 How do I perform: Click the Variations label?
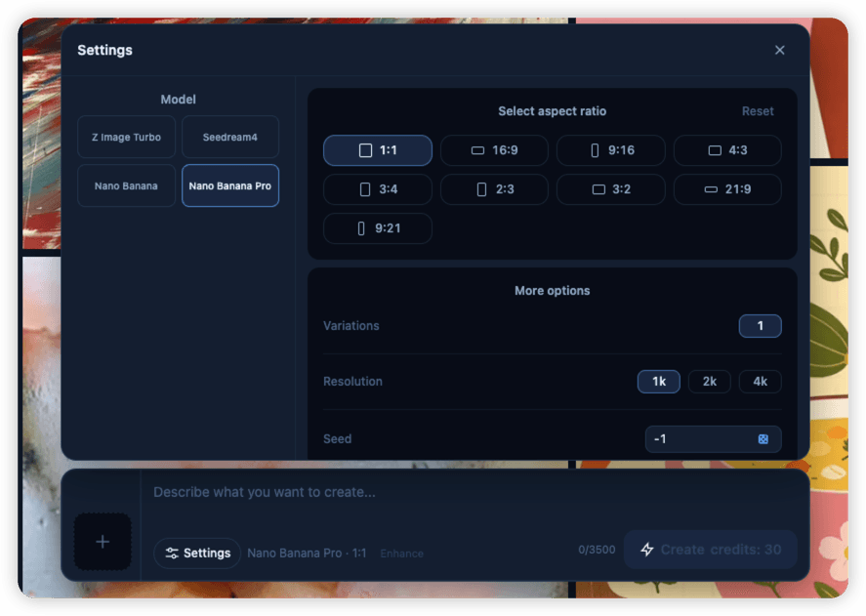(351, 326)
